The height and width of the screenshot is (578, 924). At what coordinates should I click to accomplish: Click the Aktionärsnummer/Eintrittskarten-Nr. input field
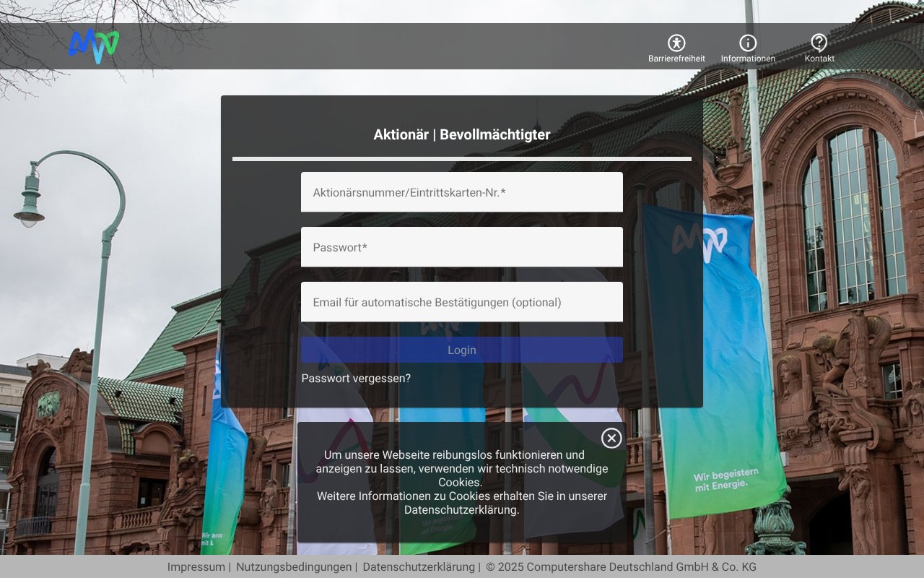click(x=462, y=192)
